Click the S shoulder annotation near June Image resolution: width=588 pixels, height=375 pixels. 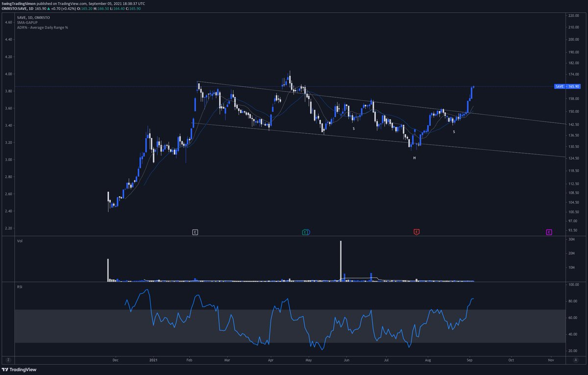(354, 128)
